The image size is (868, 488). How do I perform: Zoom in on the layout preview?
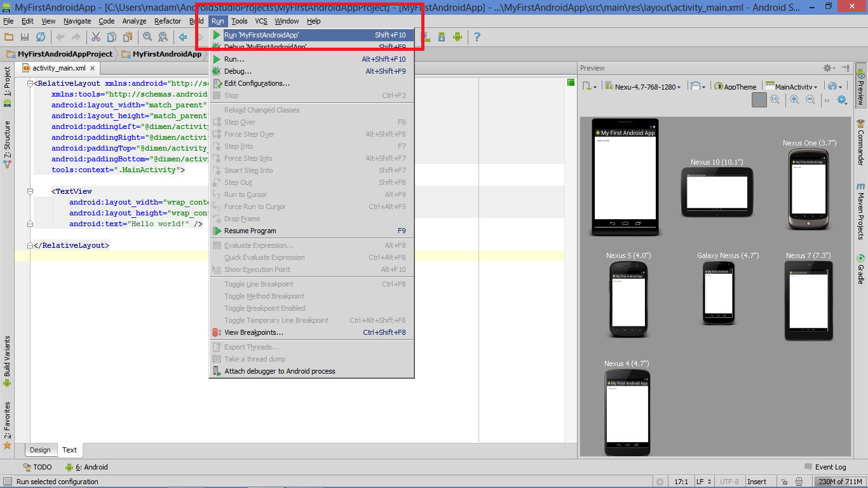pos(795,99)
